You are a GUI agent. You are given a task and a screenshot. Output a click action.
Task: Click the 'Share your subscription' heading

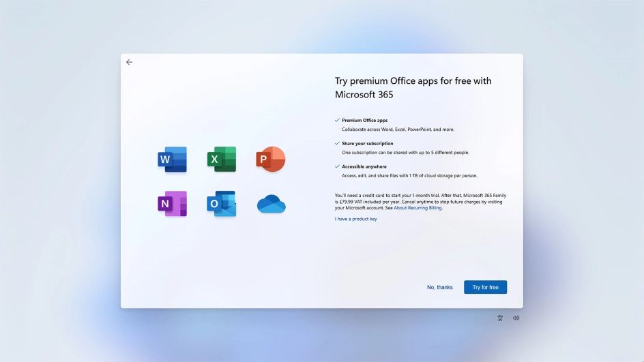368,143
